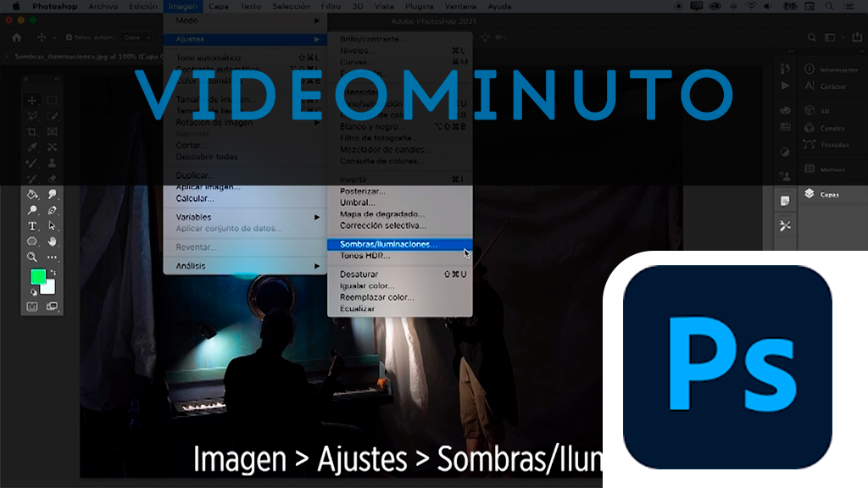
Task: Choose the Pen tool
Action: click(x=53, y=210)
